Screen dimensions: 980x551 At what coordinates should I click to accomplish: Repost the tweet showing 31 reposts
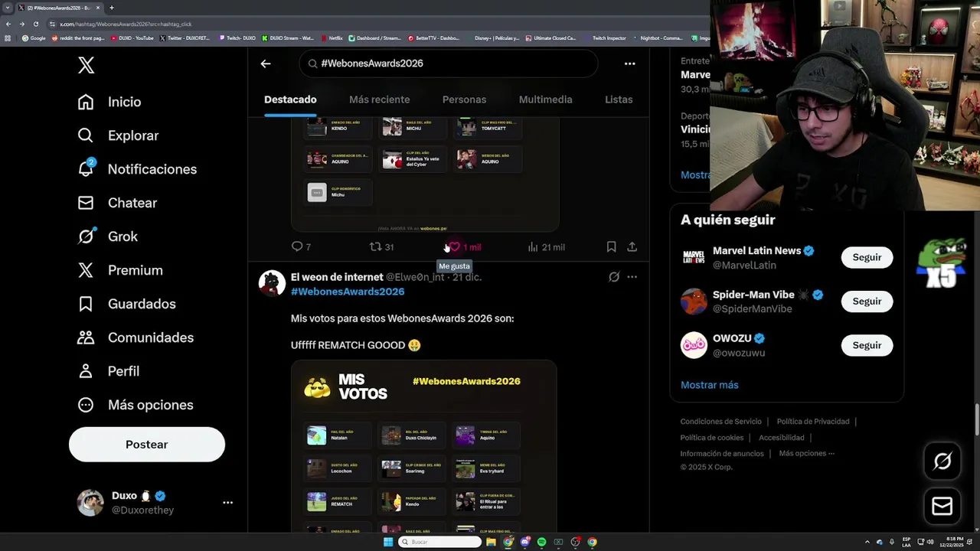pos(381,246)
